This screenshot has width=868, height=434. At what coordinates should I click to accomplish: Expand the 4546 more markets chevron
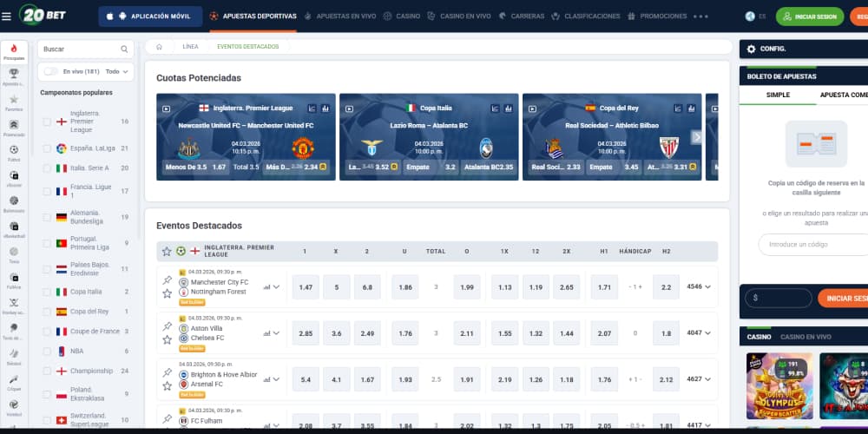pos(707,286)
